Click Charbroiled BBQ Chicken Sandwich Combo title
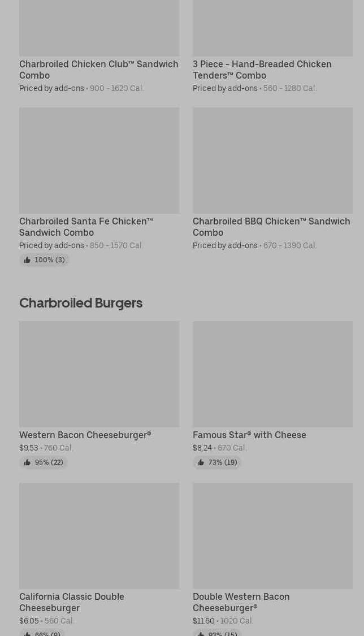The height and width of the screenshot is (636, 364). [271, 227]
